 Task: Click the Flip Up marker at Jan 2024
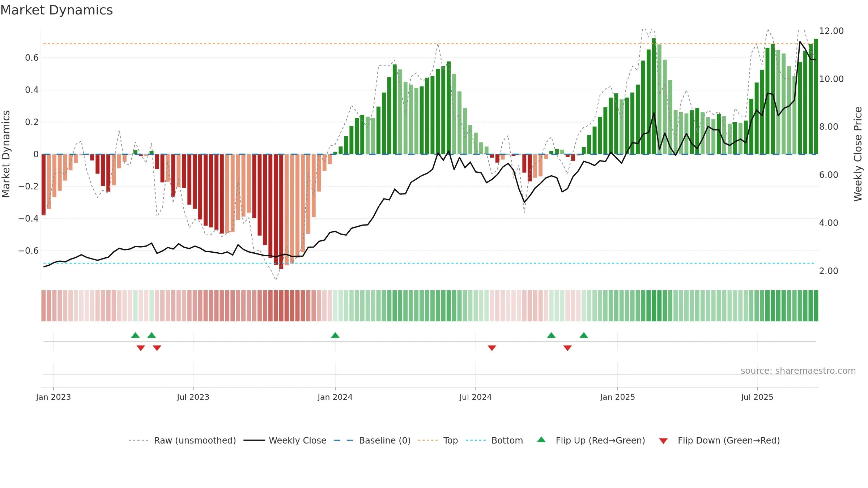tap(335, 335)
